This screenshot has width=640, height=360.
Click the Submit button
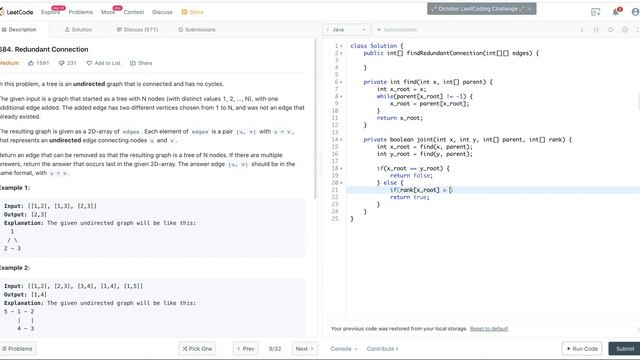pos(624,349)
